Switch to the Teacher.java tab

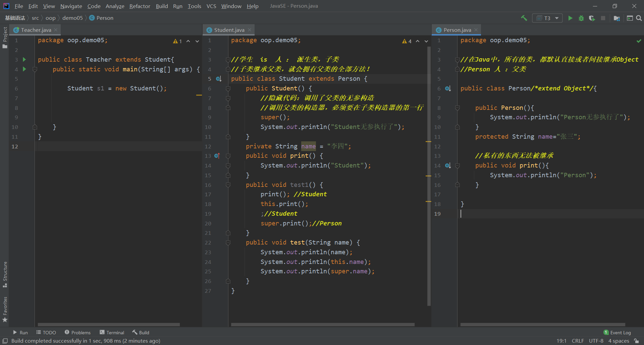36,30
